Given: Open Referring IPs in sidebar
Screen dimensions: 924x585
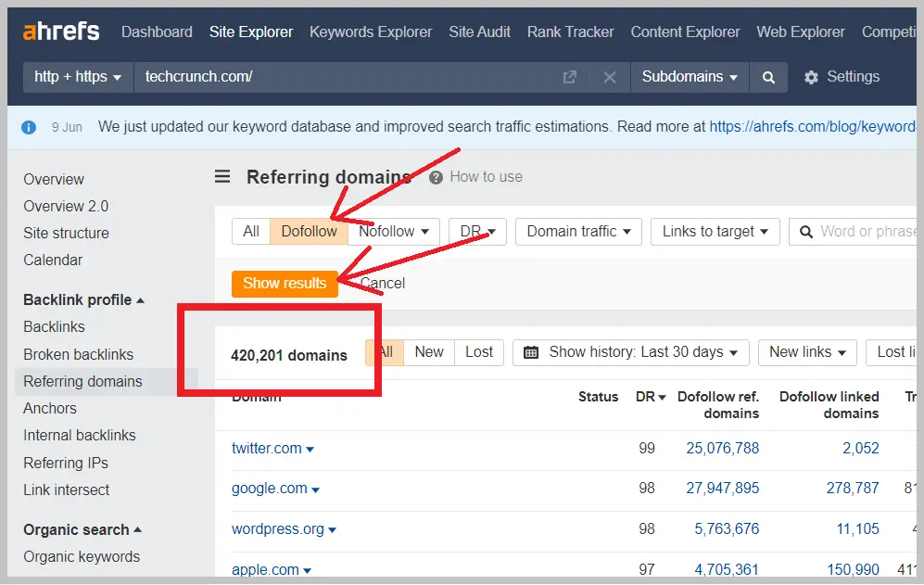Looking at the screenshot, I should point(66,463).
